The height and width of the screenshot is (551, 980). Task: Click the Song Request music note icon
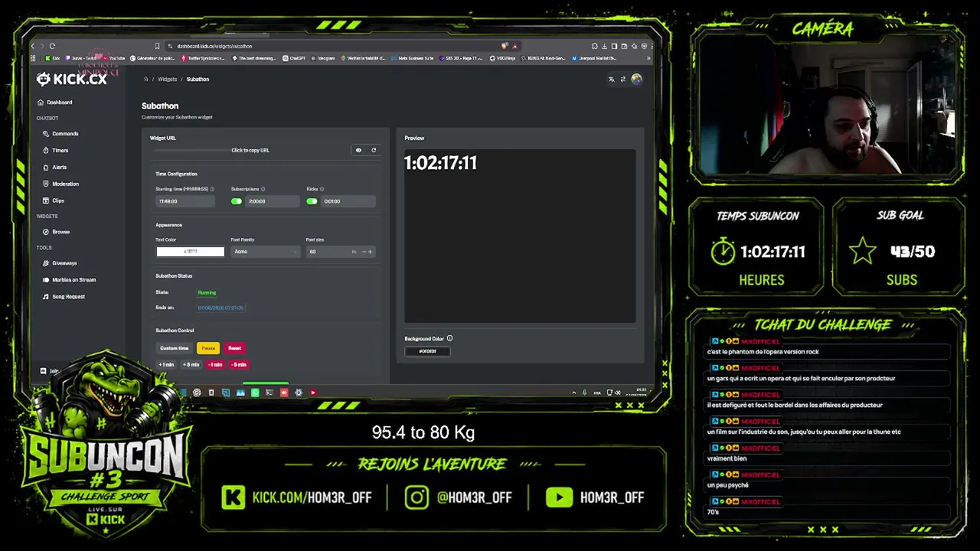click(x=46, y=297)
